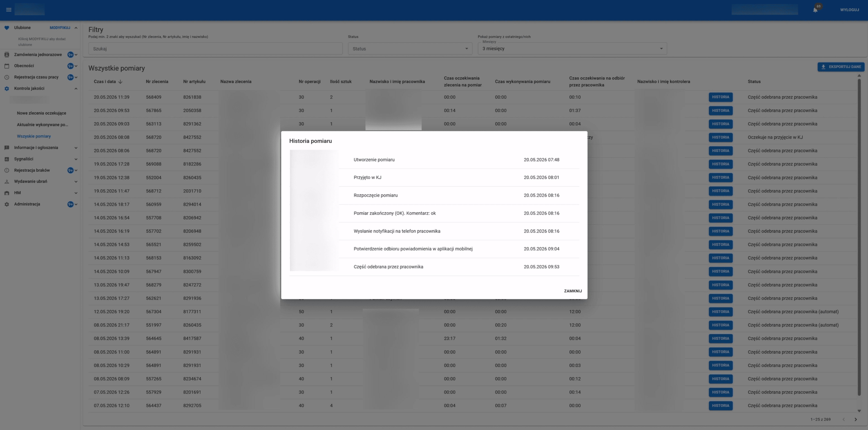This screenshot has height=430, width=868.
Task: Click the Kontrola jakości gear icon
Action: (7, 89)
